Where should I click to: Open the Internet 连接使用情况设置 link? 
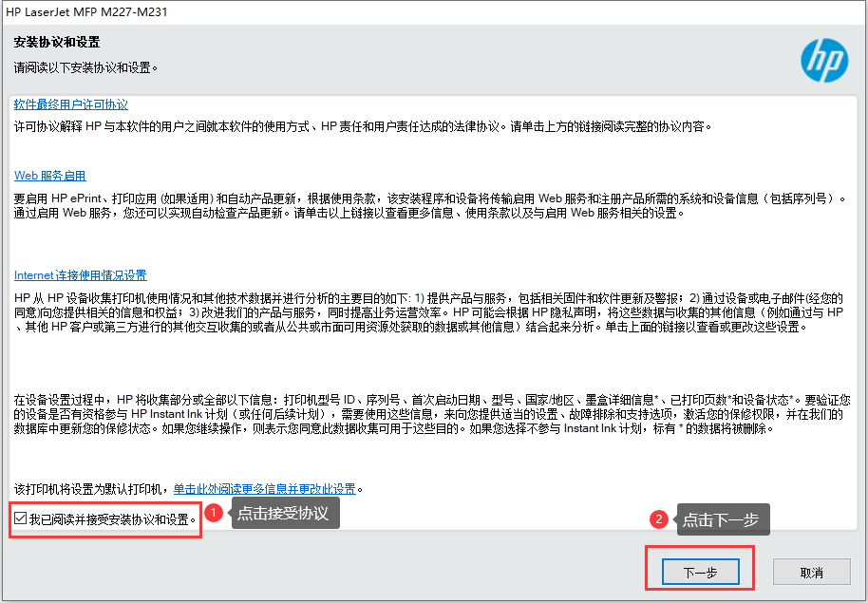(81, 275)
